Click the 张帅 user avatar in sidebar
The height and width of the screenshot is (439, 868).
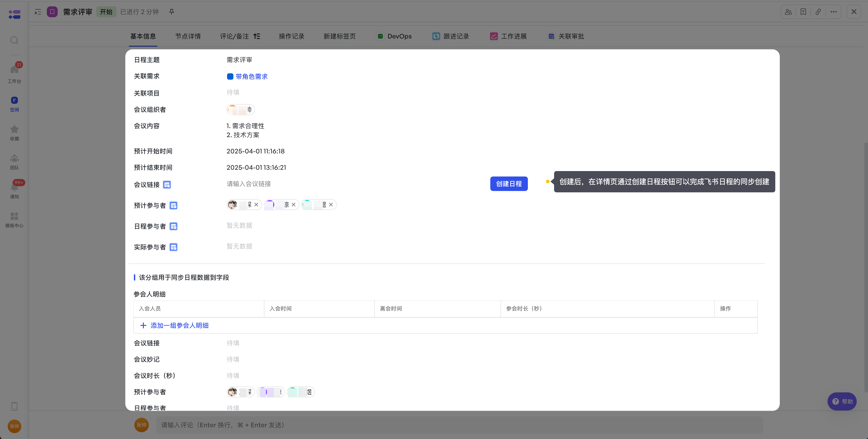[x=14, y=426]
